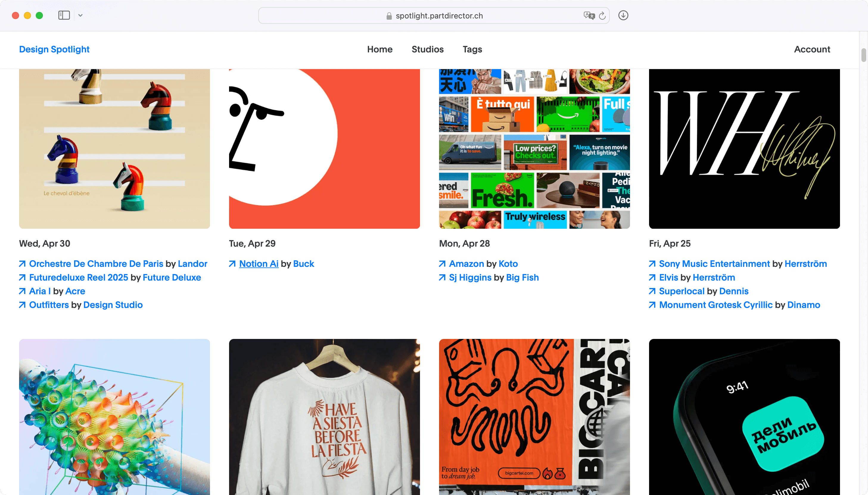Open the chess horses thumbnail
The width and height of the screenshot is (868, 495).
click(115, 149)
